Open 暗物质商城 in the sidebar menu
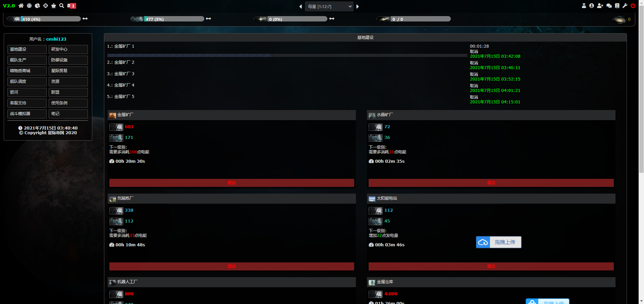The width and height of the screenshot is (644, 304). (x=27, y=71)
